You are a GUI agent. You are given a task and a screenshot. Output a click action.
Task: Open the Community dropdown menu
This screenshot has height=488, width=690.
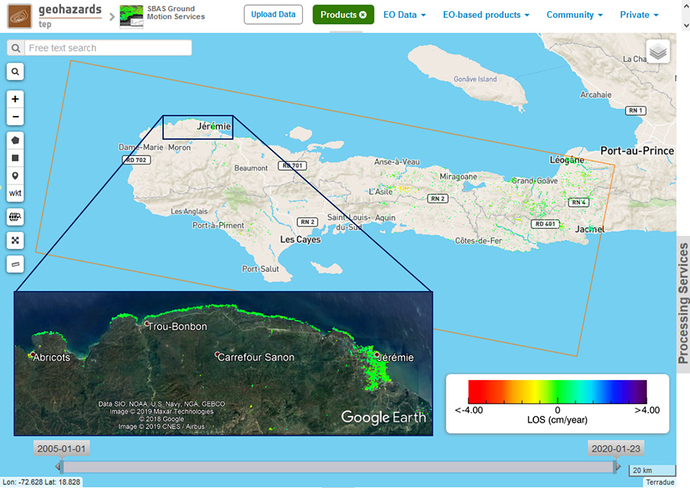pos(574,16)
